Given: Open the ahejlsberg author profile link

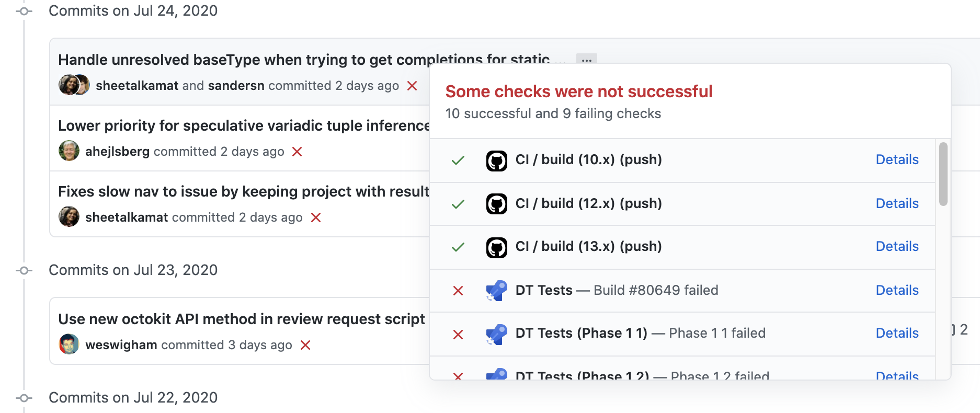Looking at the screenshot, I should tap(117, 152).
